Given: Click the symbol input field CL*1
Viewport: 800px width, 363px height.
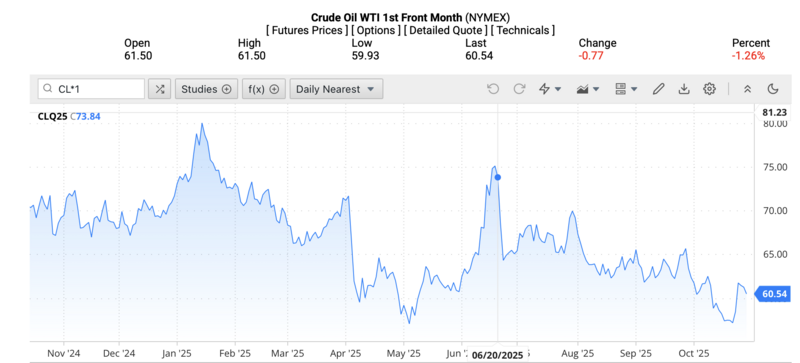Looking at the screenshot, I should pyautogui.click(x=91, y=89).
